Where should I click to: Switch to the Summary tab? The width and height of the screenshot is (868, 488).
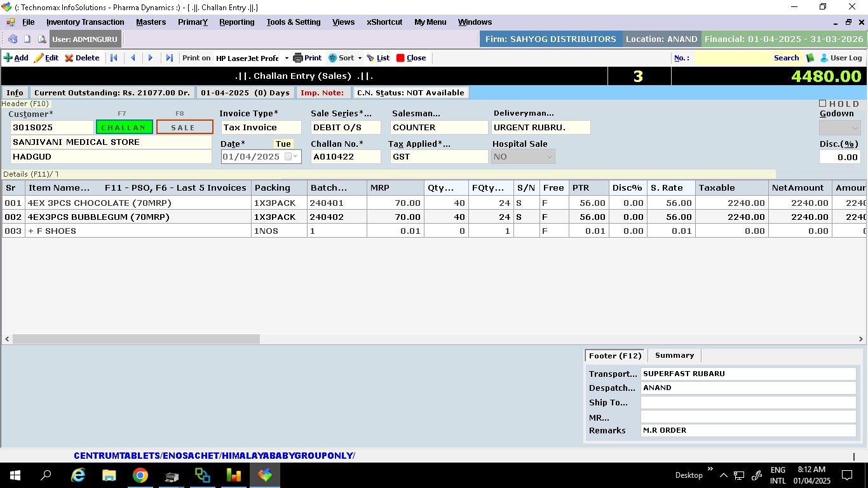pos(674,356)
